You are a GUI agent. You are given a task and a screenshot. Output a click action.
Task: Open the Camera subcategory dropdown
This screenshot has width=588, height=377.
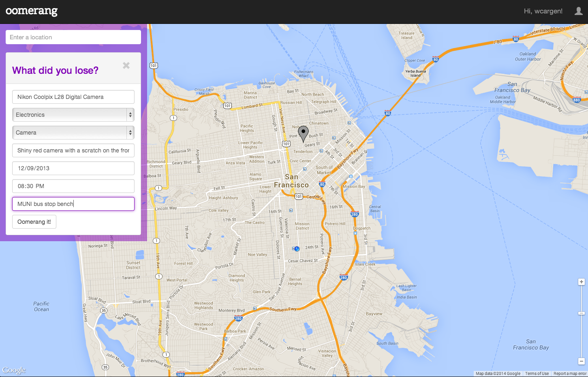click(73, 133)
